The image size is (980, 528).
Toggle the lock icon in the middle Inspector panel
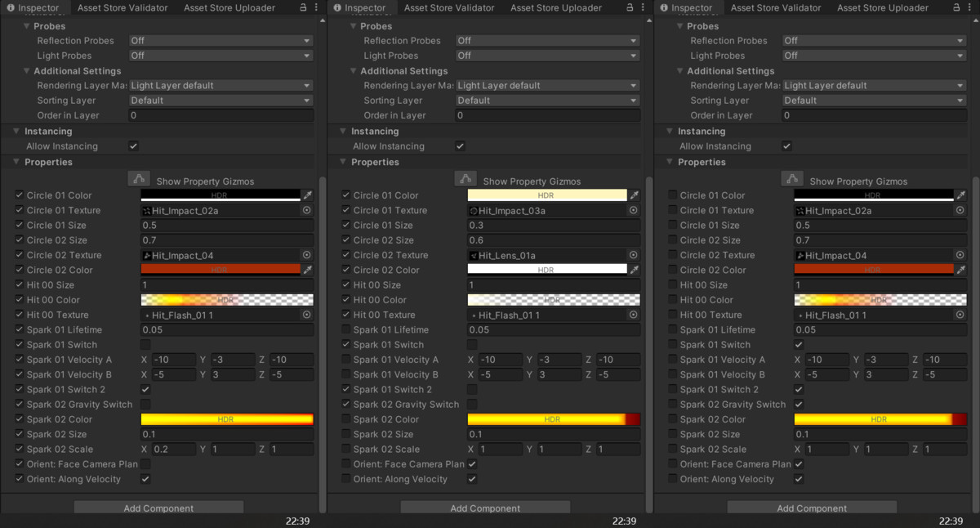pyautogui.click(x=630, y=7)
